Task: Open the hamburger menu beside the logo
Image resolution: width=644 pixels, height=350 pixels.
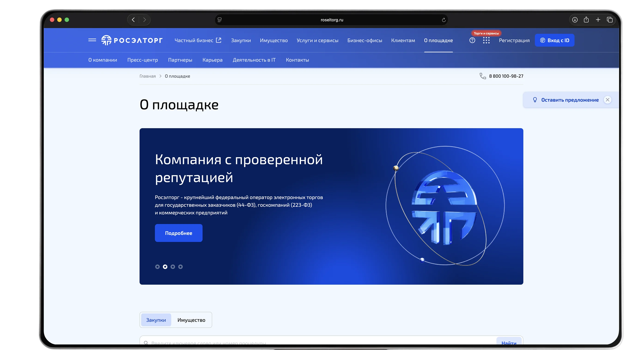Action: click(92, 40)
